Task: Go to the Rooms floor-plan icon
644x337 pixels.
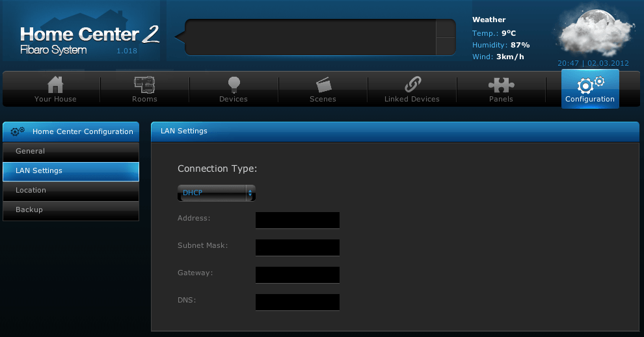Action: [x=144, y=85]
